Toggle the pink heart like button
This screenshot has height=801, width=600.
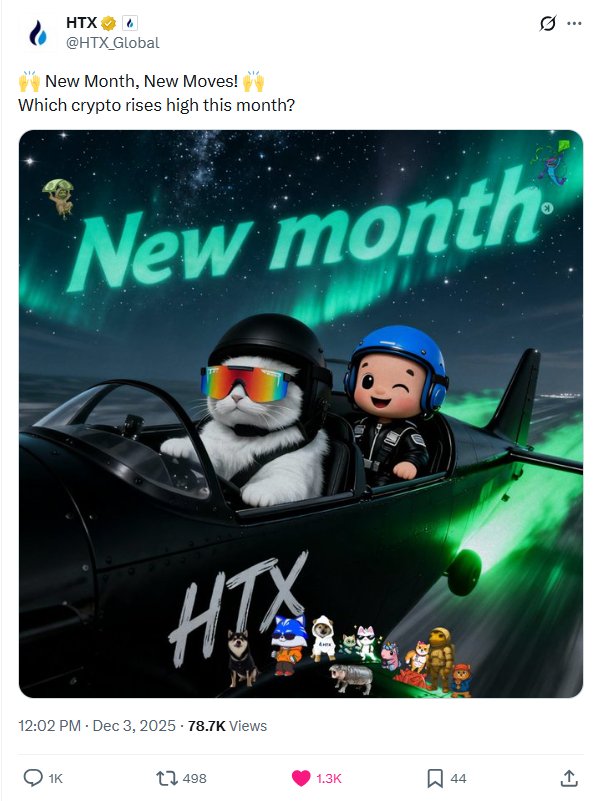(x=301, y=778)
